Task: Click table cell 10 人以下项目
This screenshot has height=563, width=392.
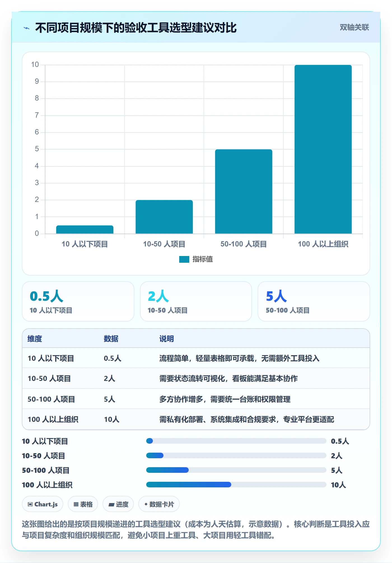Action: pyautogui.click(x=51, y=358)
